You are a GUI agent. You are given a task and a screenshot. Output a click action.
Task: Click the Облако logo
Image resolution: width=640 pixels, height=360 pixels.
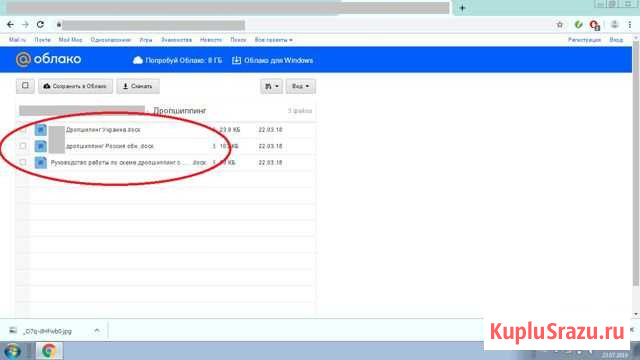pos(48,60)
